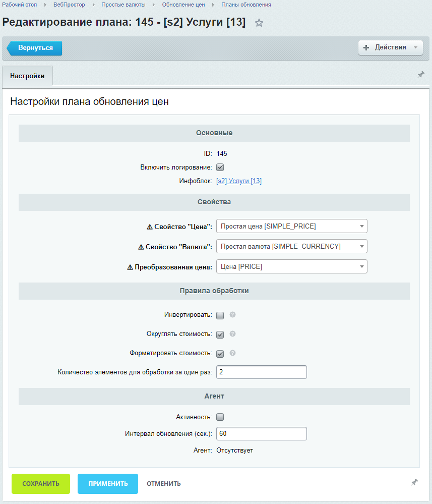Add page to favorites with star icon
This screenshot has width=432, height=504.
(259, 23)
